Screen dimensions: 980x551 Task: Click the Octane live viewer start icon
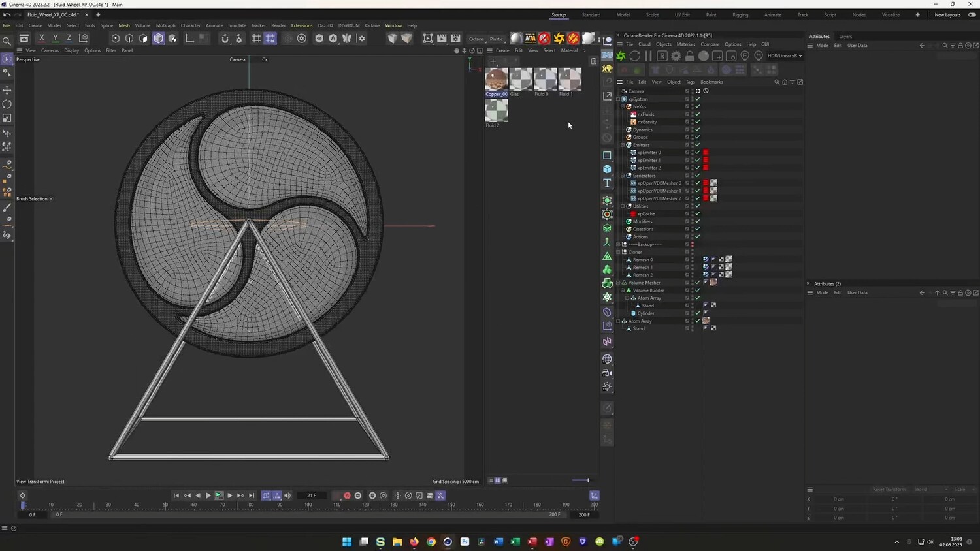621,56
